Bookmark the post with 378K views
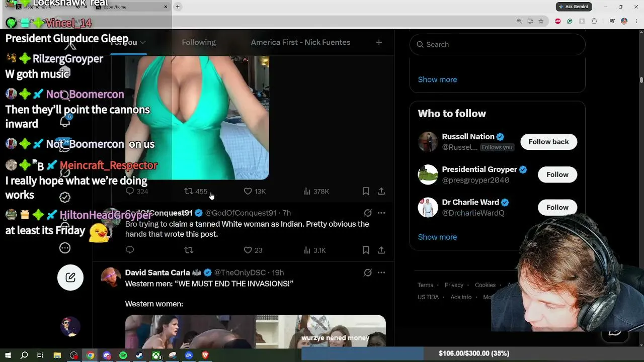The width and height of the screenshot is (644, 362). tap(366, 192)
